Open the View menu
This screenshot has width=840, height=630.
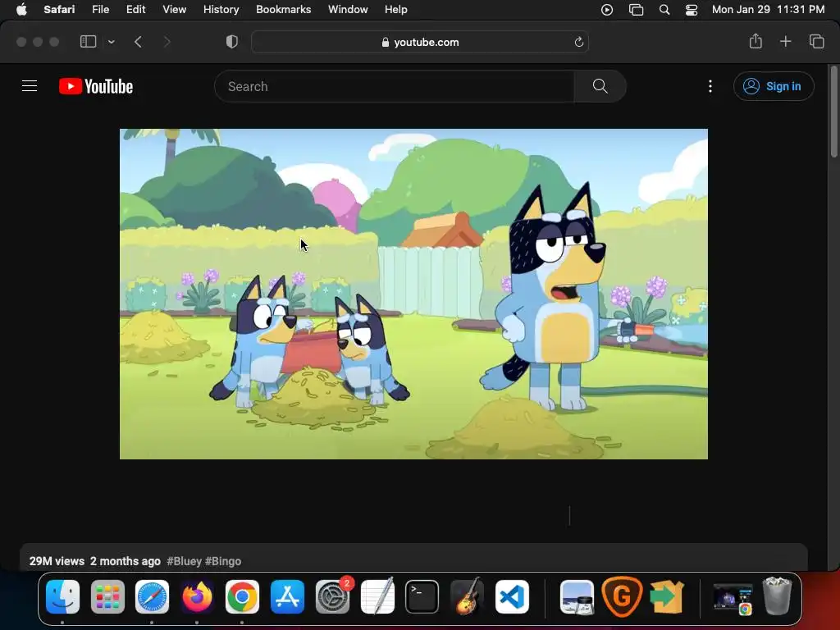click(x=174, y=9)
